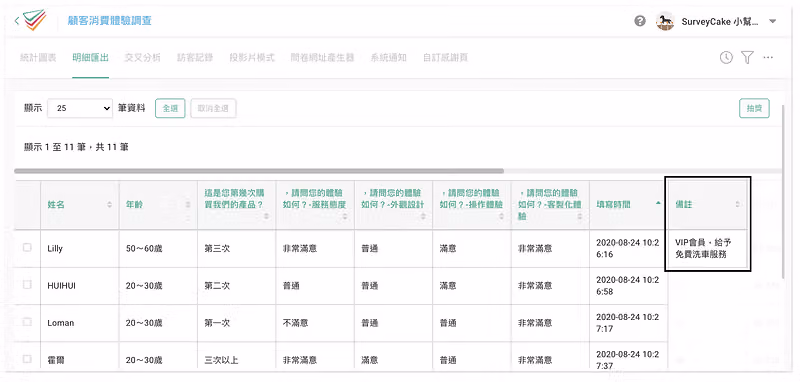This screenshot has height=382, width=800.
Task: Sort by the 姓名 column arrows
Action: coord(109,205)
